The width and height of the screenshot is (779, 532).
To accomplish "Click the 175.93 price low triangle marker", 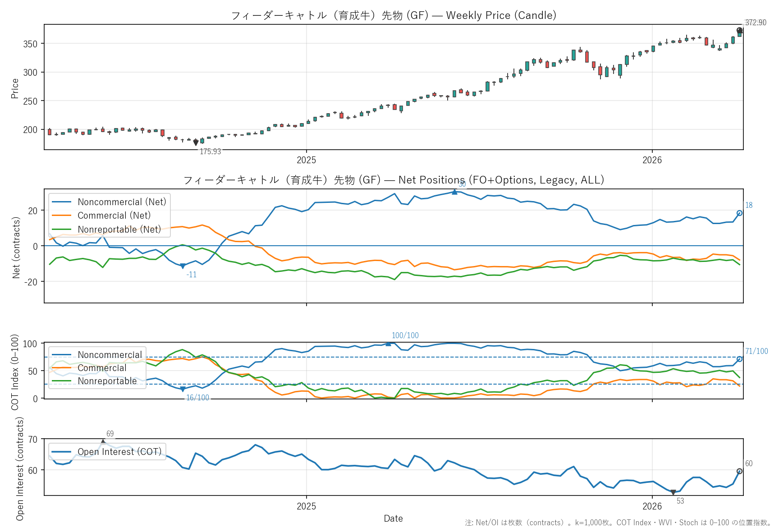I will [x=196, y=142].
